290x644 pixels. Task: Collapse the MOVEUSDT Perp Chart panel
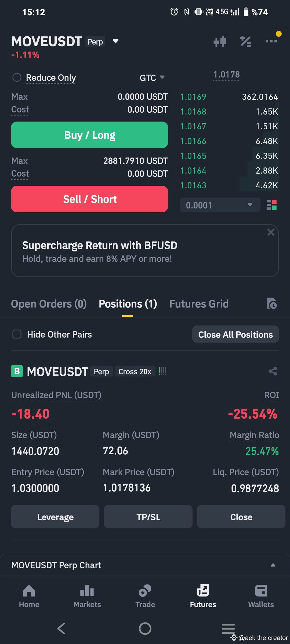pyautogui.click(x=273, y=565)
